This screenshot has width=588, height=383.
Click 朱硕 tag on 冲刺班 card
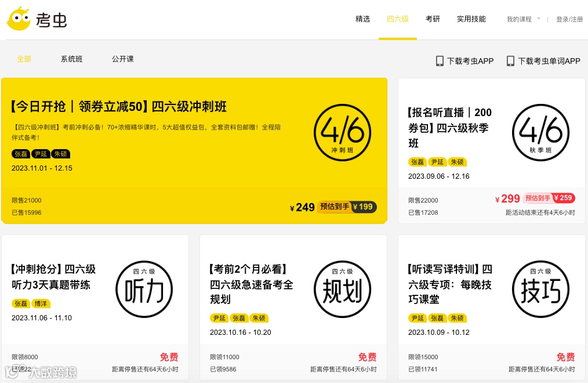click(60, 154)
